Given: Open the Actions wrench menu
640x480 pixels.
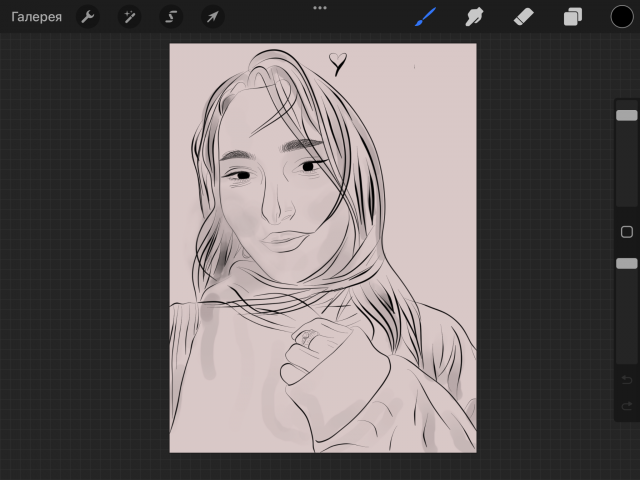Looking at the screenshot, I should click(x=88, y=17).
